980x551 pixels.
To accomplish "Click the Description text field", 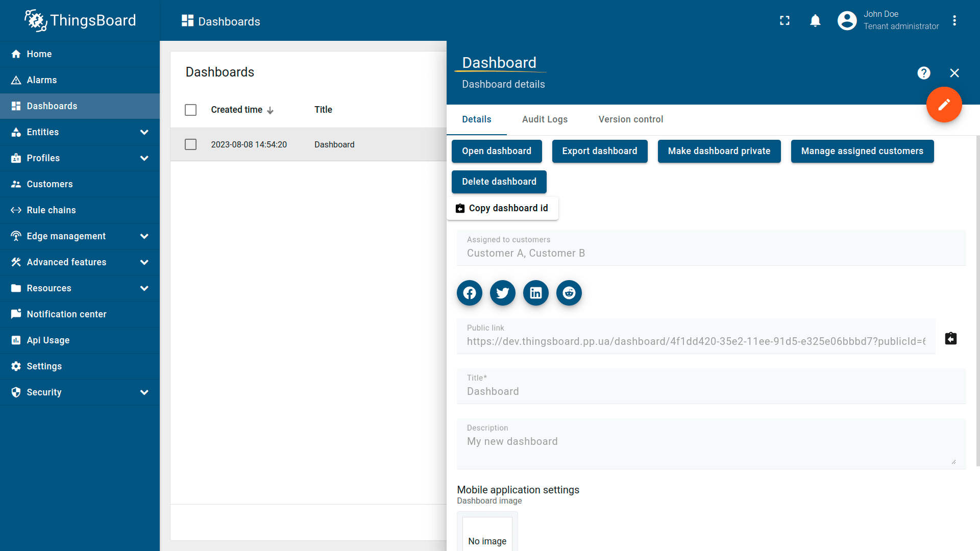I will 710,442.
